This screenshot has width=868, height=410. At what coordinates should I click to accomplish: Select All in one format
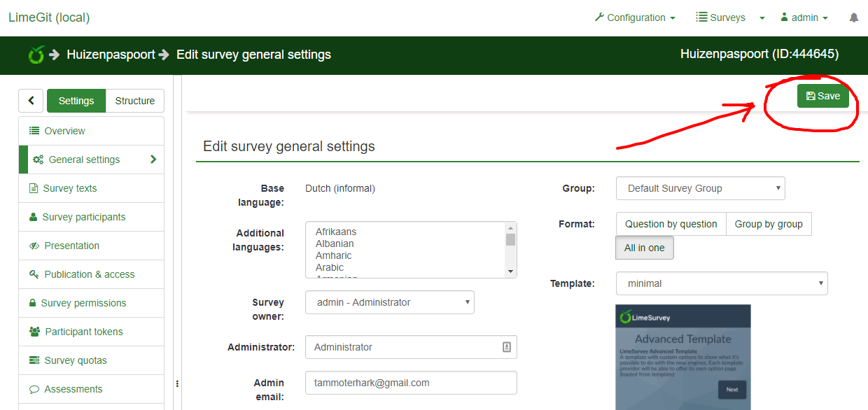pos(644,248)
